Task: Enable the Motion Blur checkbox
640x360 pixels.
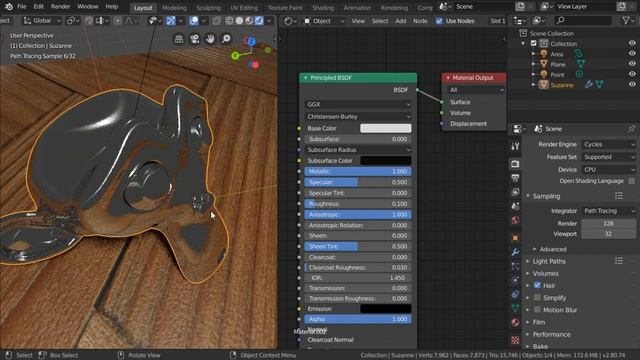Action: click(537, 310)
